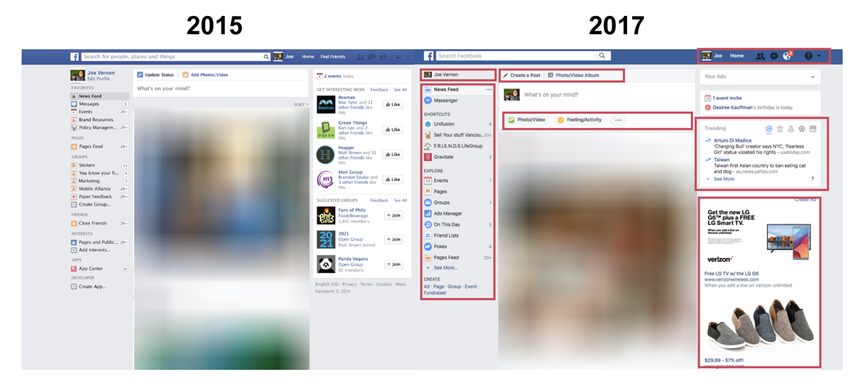Click the Beaman page thumbnail in 2015
The width and height of the screenshot is (868, 388).
tap(325, 105)
